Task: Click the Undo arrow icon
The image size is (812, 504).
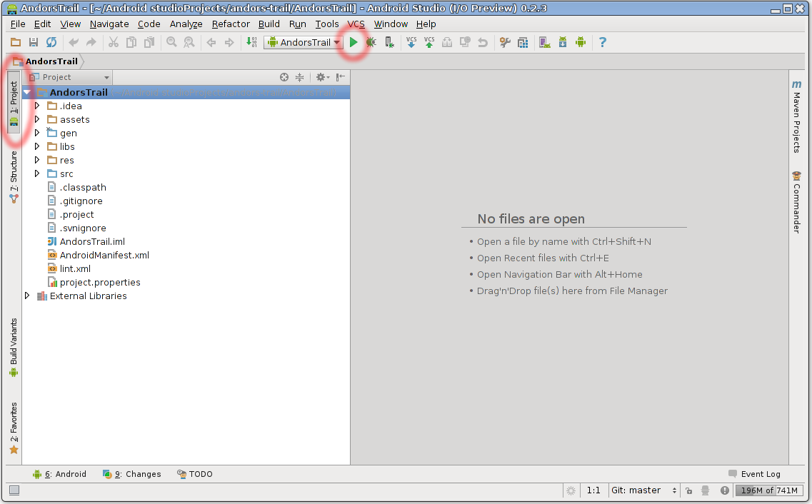Action: [74, 42]
